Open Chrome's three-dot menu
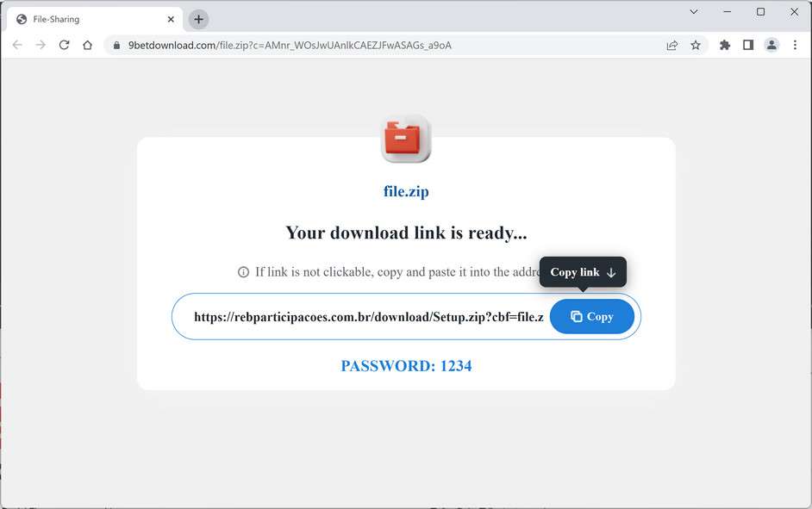This screenshot has width=812, height=509. [x=795, y=45]
